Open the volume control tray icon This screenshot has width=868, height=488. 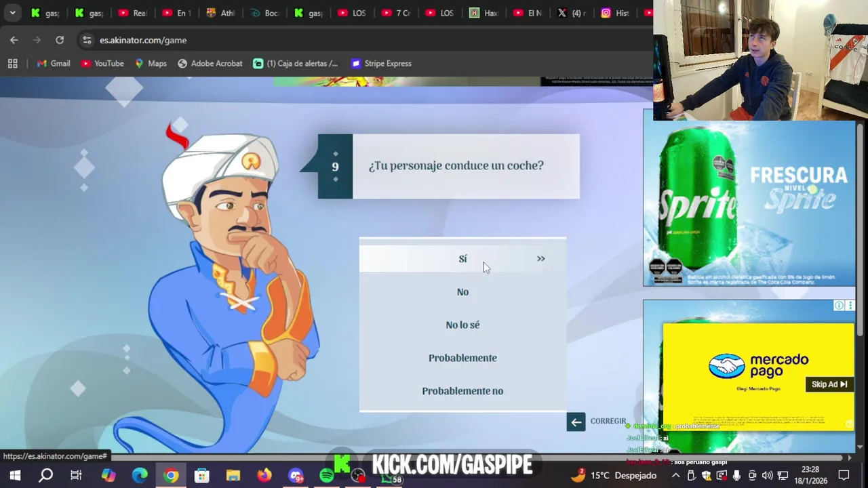pos(767,475)
